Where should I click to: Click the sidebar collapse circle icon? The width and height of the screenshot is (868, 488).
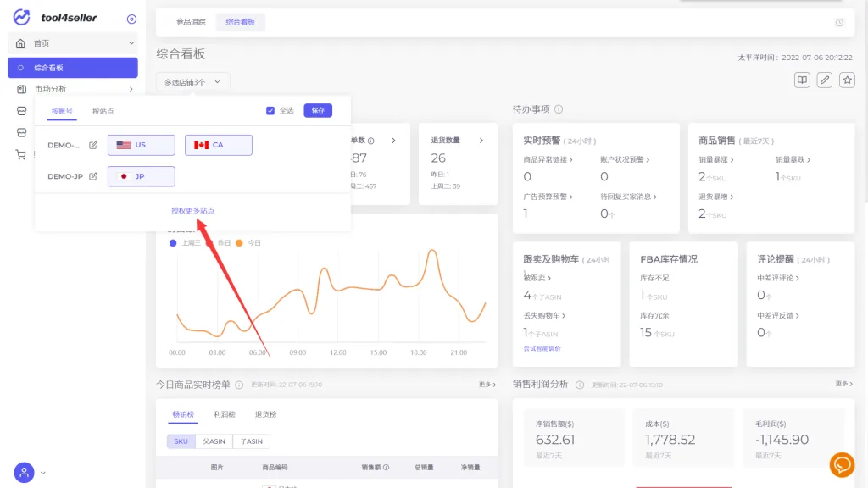(x=131, y=19)
